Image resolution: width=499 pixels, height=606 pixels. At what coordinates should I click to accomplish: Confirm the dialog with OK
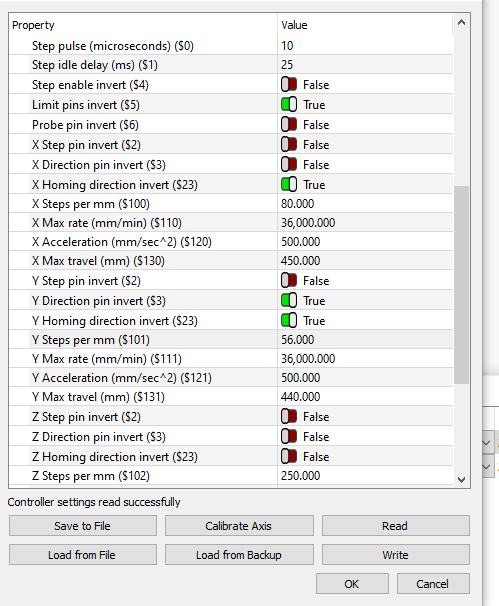click(x=352, y=584)
